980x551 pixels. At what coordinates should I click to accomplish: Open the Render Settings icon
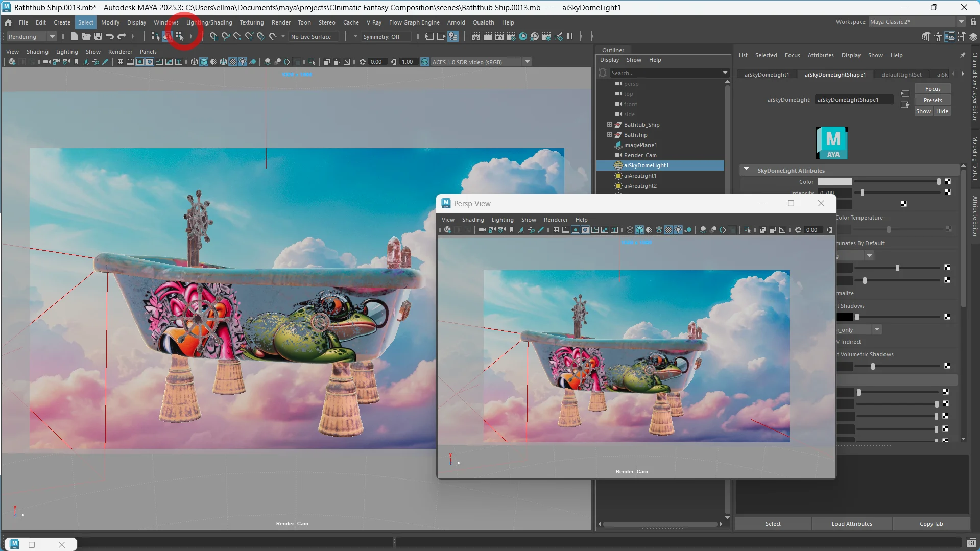click(x=511, y=36)
